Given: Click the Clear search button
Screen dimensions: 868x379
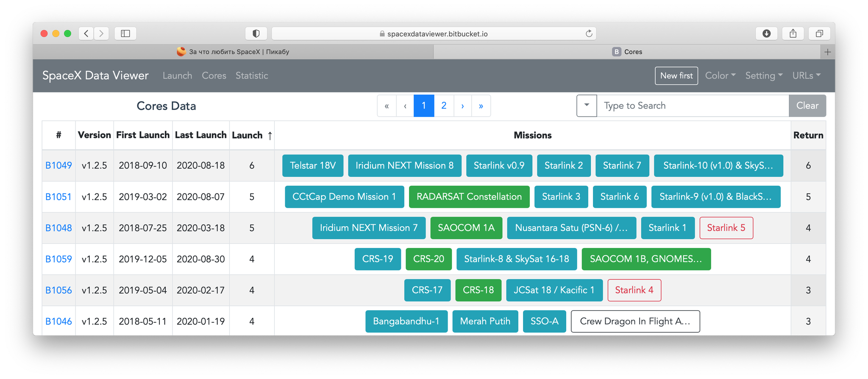Looking at the screenshot, I should pos(807,106).
